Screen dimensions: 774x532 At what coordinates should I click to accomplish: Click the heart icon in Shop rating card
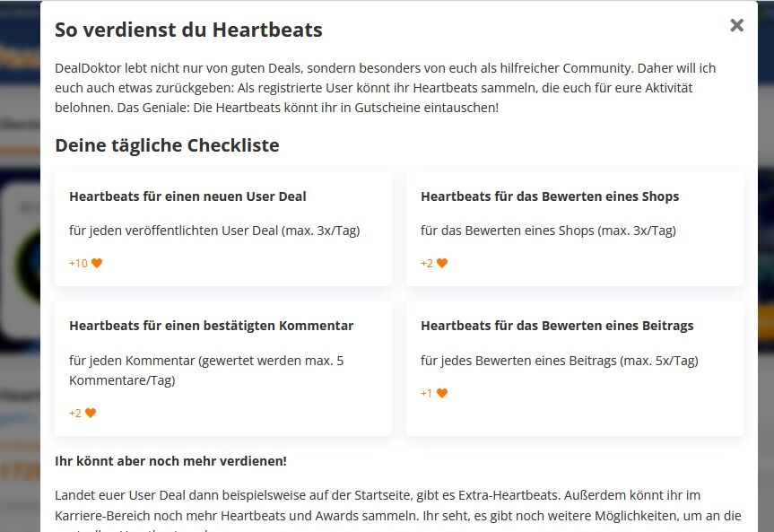[x=442, y=263]
